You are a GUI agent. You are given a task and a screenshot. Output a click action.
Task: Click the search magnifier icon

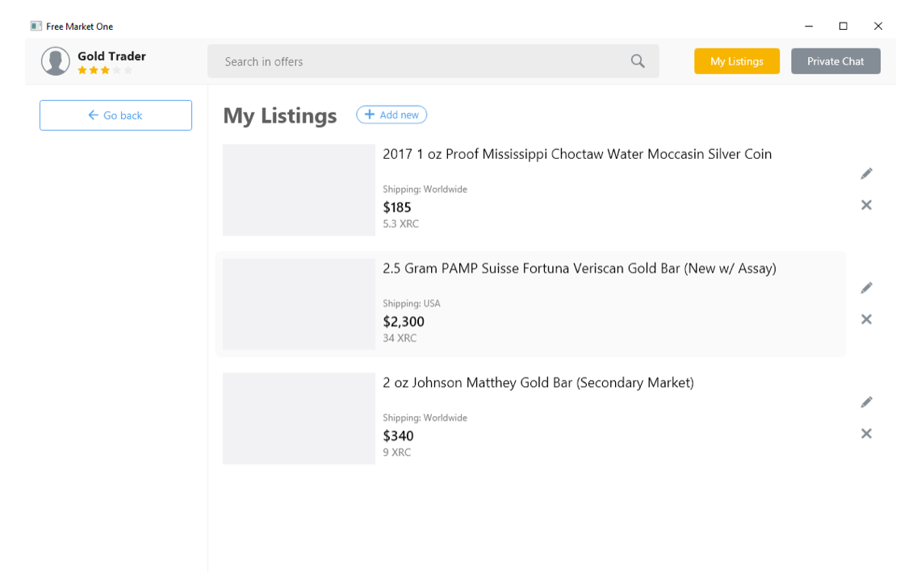tap(638, 61)
